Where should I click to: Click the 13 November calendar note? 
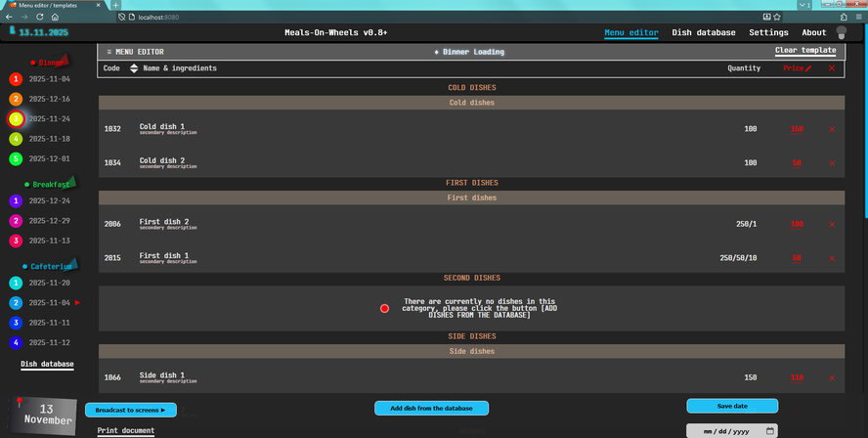[43, 416]
